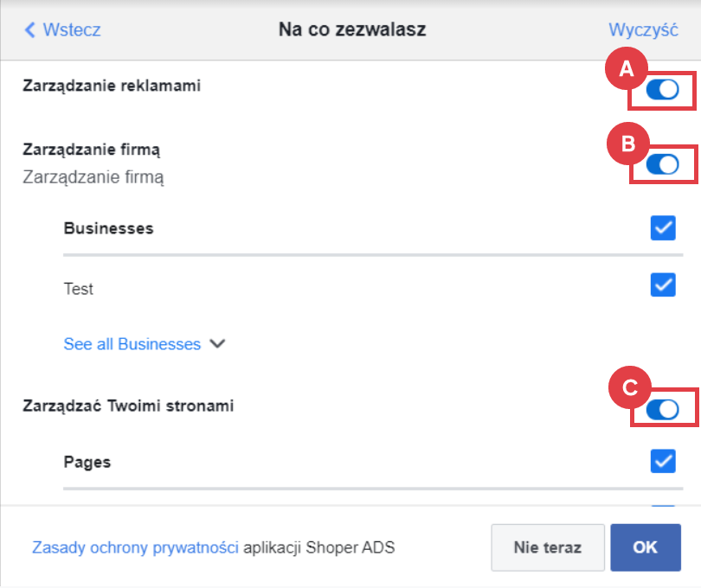The width and height of the screenshot is (701, 588).
Task: Uncheck the Businesses checkbox
Action: point(663,227)
